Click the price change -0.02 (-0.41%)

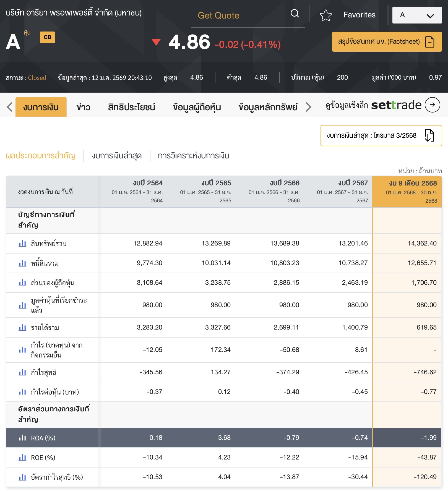click(x=248, y=44)
